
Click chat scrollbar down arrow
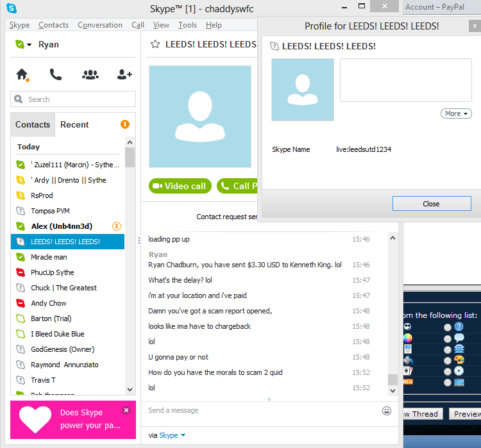(x=392, y=391)
